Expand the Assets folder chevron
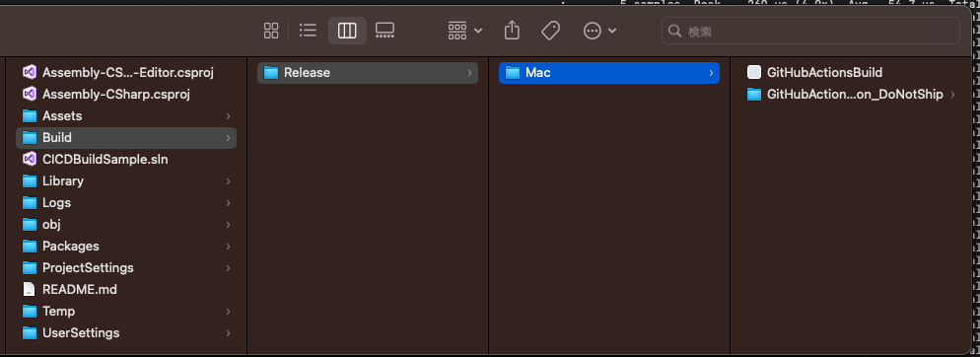 click(x=228, y=116)
